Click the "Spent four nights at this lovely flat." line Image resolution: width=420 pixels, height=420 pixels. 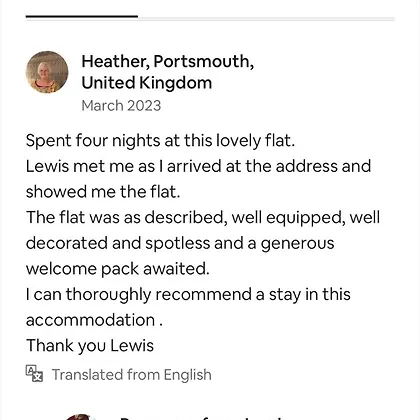tap(160, 140)
